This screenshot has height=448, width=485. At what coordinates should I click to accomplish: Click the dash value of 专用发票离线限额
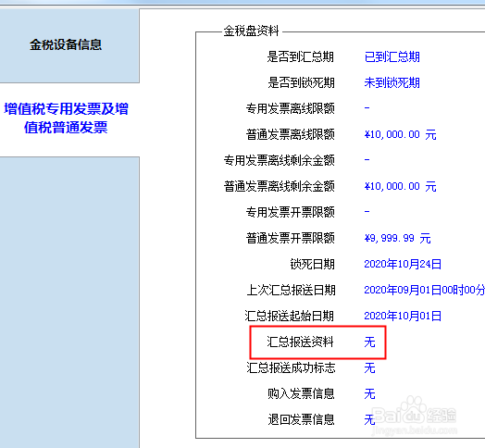(x=367, y=108)
